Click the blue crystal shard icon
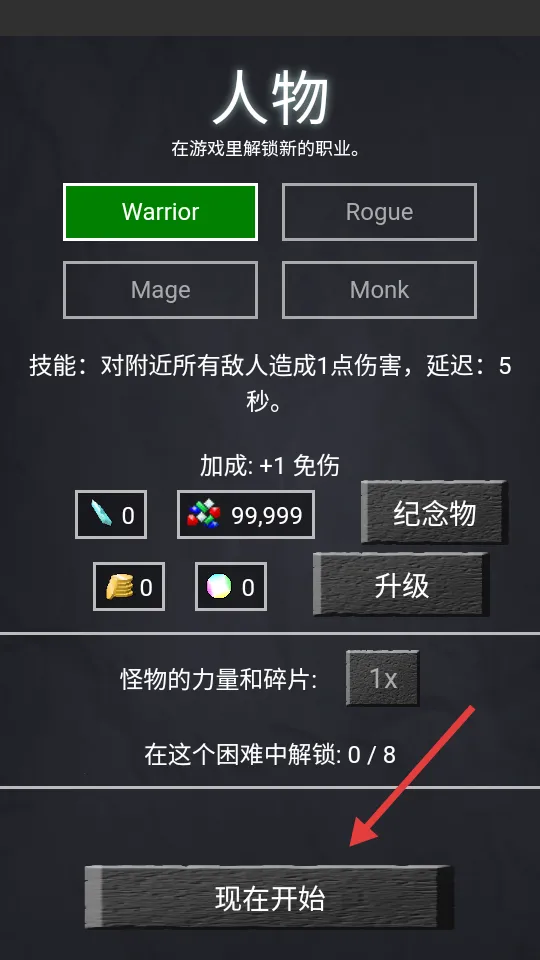Image resolution: width=540 pixels, height=960 pixels. tap(101, 514)
